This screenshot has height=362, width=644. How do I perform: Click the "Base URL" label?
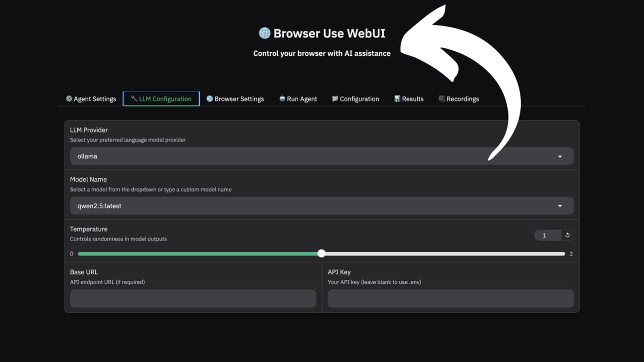click(x=84, y=272)
